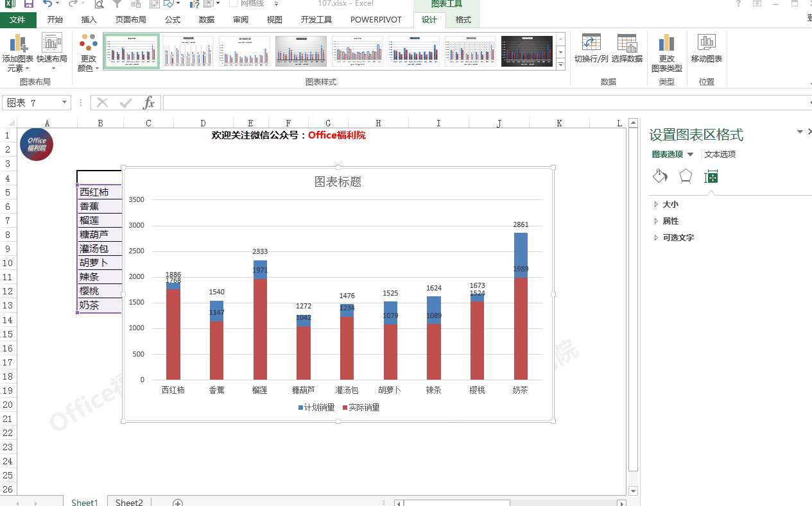Screen dimensions: 812x506
Task: Click 选择数据 select data icon
Action: [627, 49]
